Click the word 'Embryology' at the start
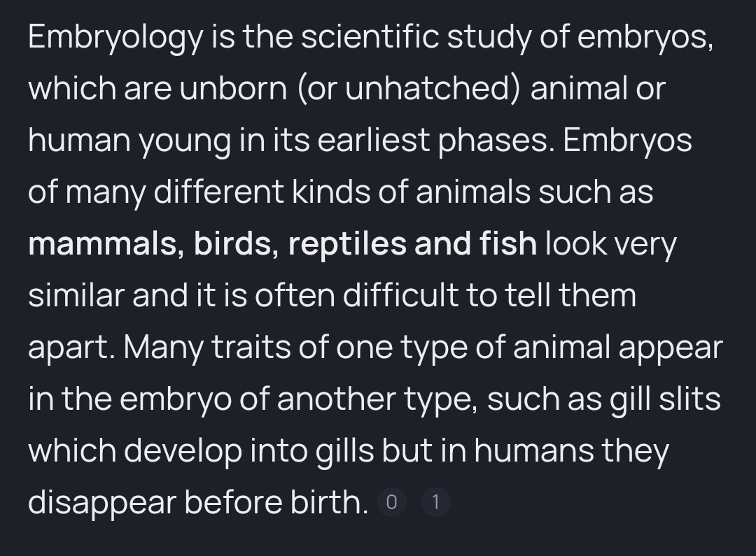 (115, 38)
